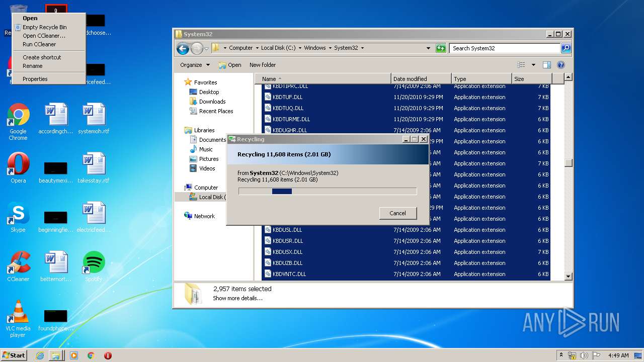This screenshot has height=362, width=644.
Task: Open the beautymexi desktop file
Action: pyautogui.click(x=55, y=172)
